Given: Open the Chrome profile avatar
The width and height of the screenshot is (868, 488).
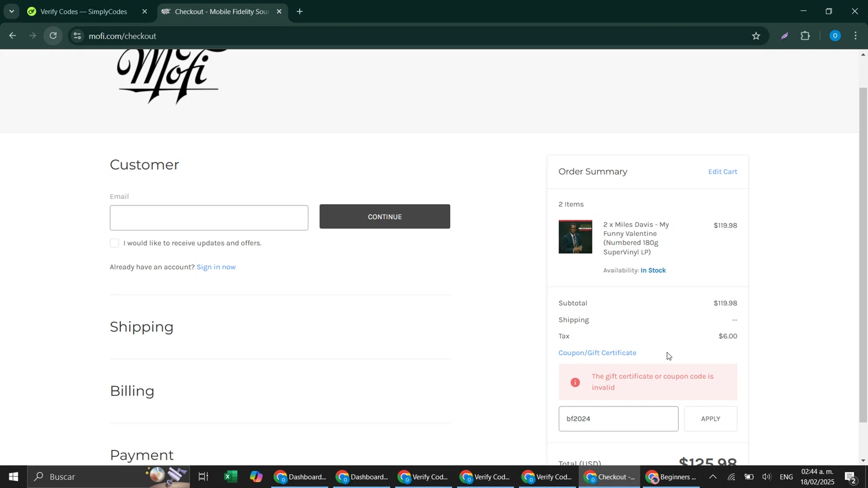Looking at the screenshot, I should pyautogui.click(x=834, y=36).
